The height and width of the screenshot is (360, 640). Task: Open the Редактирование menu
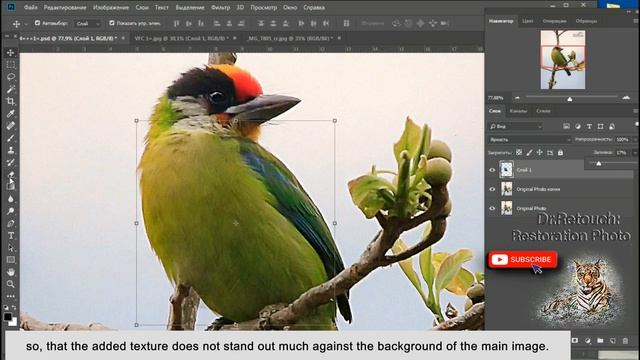pyautogui.click(x=65, y=7)
